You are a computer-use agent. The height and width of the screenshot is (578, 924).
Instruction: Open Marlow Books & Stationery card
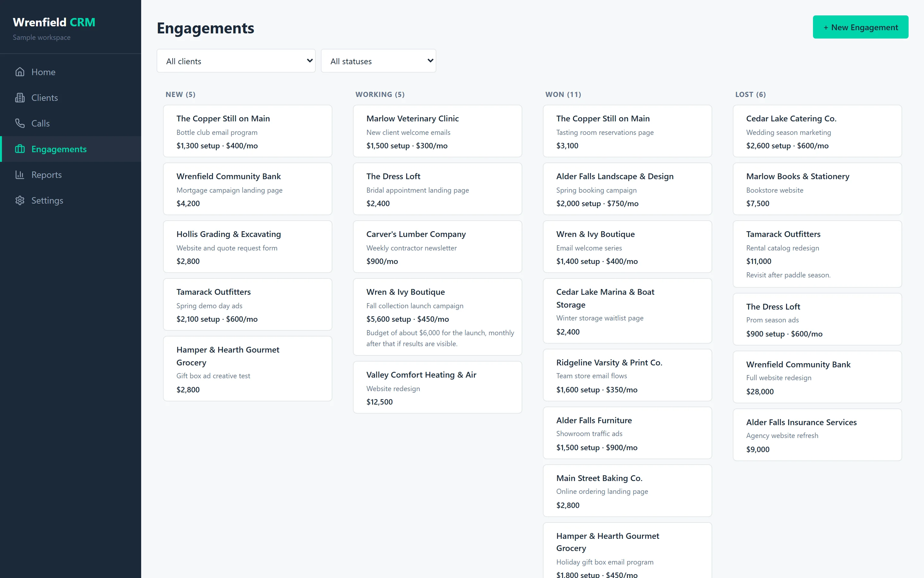(817, 189)
